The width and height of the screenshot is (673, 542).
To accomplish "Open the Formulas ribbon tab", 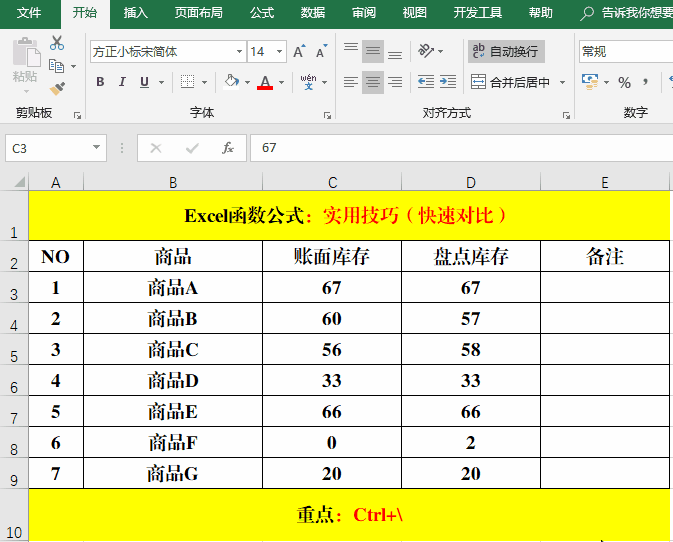I will pyautogui.click(x=262, y=13).
